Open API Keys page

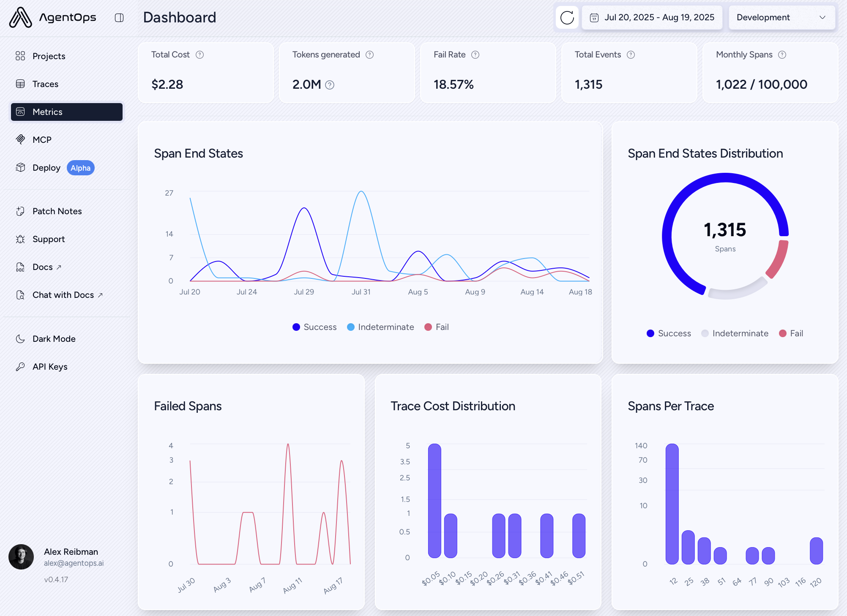tap(50, 367)
